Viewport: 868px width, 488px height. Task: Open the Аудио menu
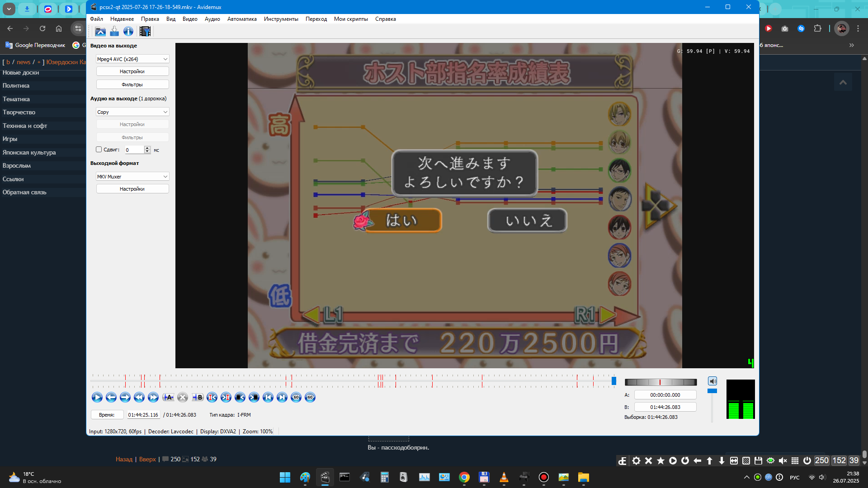(x=212, y=19)
